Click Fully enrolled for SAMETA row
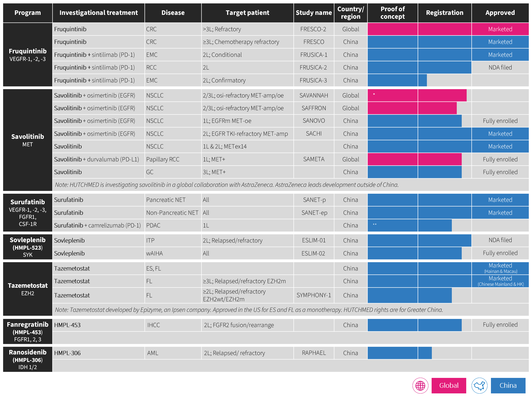The image size is (532, 402). pyautogui.click(x=500, y=159)
